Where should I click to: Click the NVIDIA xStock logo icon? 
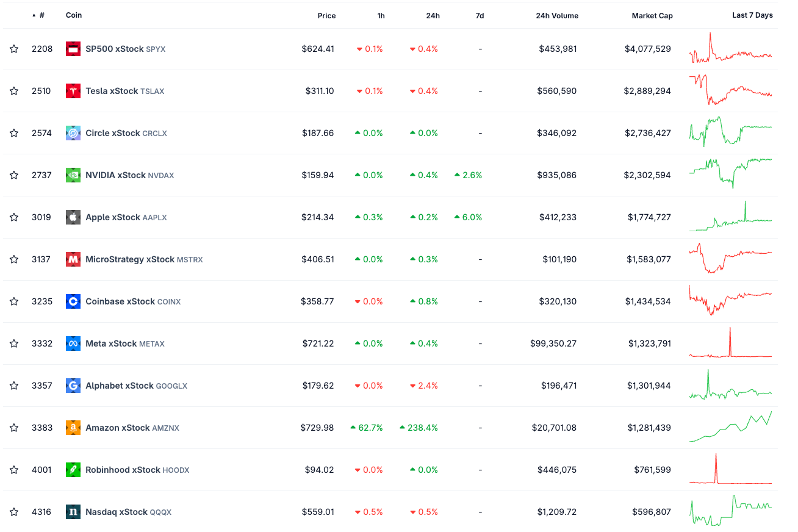pyautogui.click(x=73, y=175)
